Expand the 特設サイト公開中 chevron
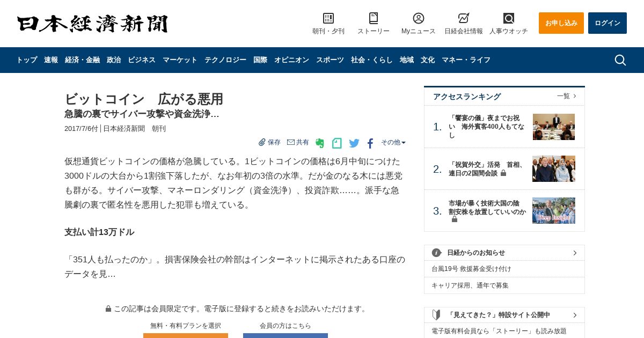 [575, 315]
